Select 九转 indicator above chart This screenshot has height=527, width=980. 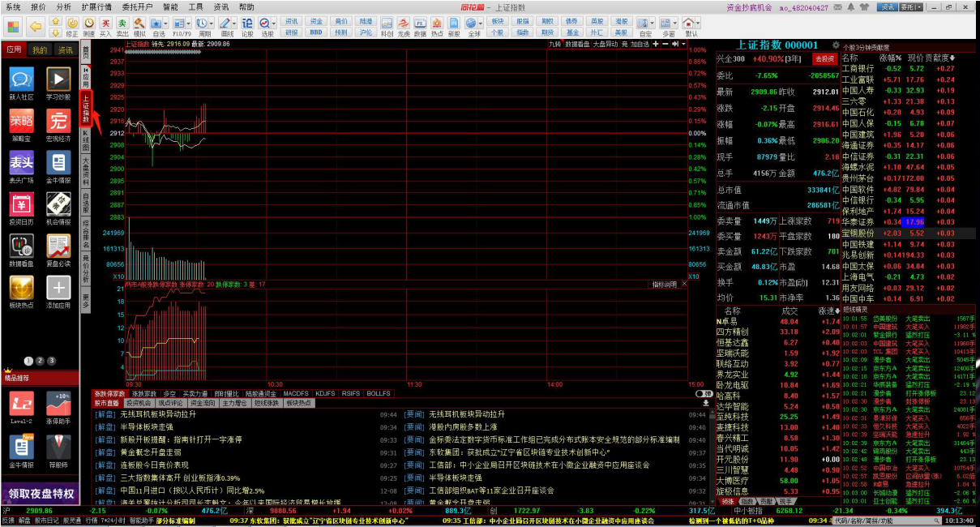(x=554, y=44)
